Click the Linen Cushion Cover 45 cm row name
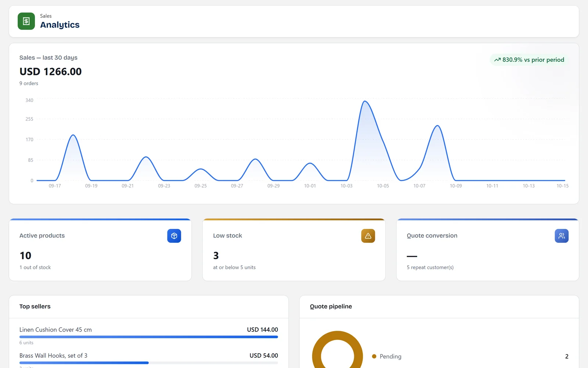This screenshot has width=588, height=368. (55, 330)
